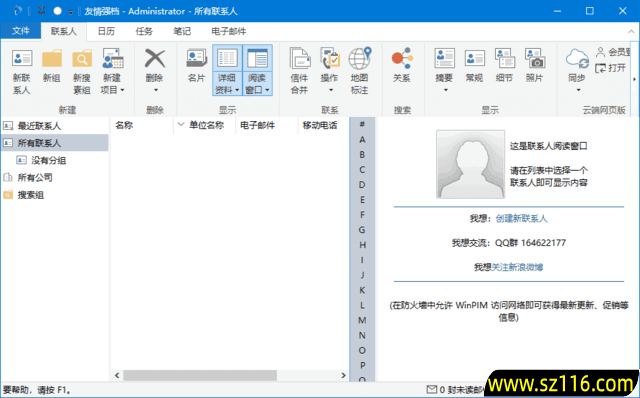Switch to the 电子邮件 email tab
640x398 pixels.
[x=229, y=31]
